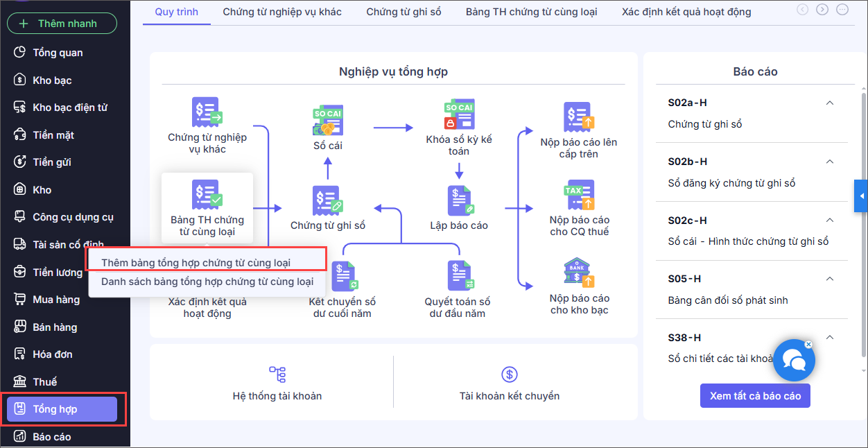Screen dimensions: 868x448
Task: Open the Công cụ dụng cụ icon
Action: (20, 217)
